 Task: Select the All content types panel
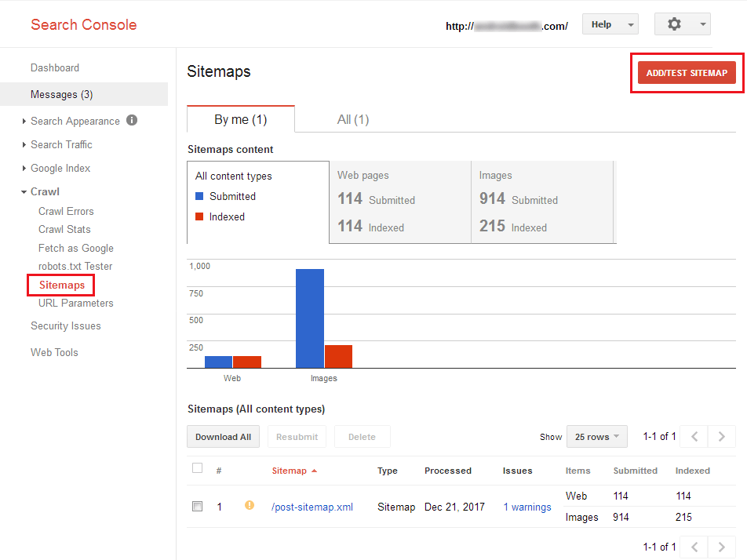click(x=257, y=202)
